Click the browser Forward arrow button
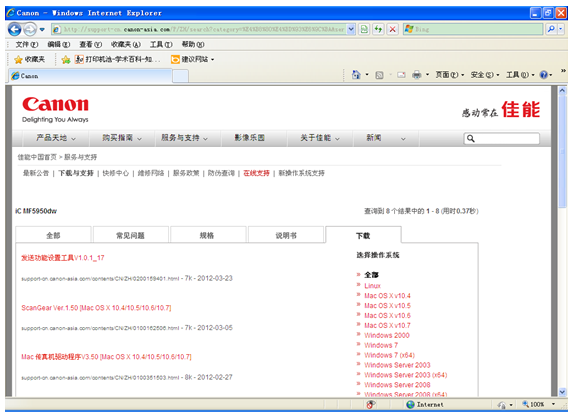576x419 pixels. (30, 29)
